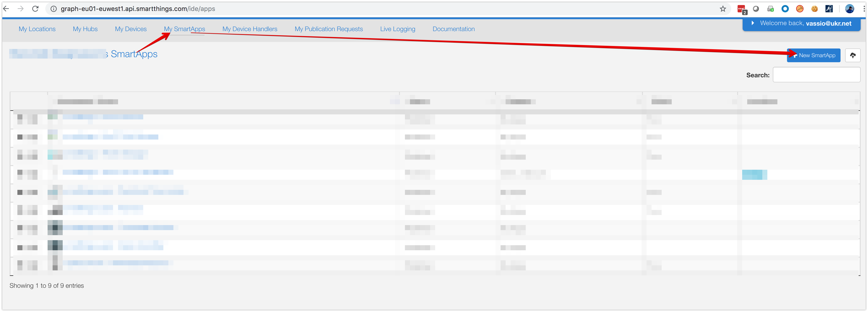Viewport: 868px width, 312px height.
Task: Bookmark page with the star icon
Action: click(x=723, y=9)
